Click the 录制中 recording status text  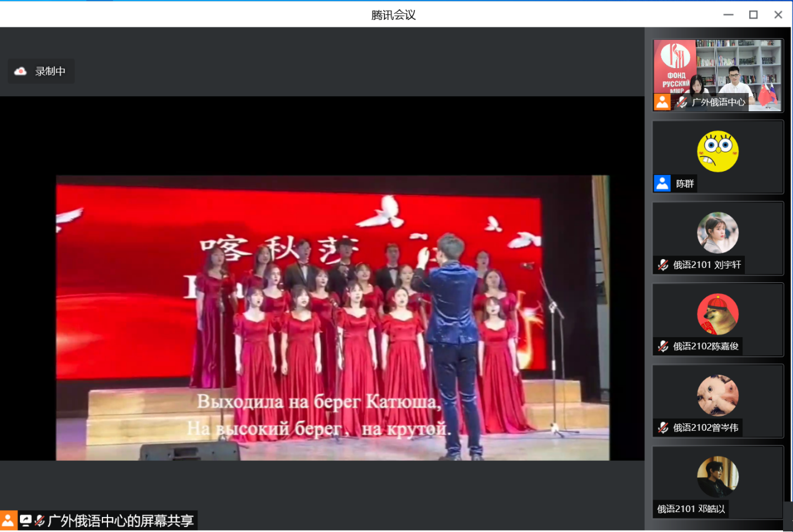point(50,71)
